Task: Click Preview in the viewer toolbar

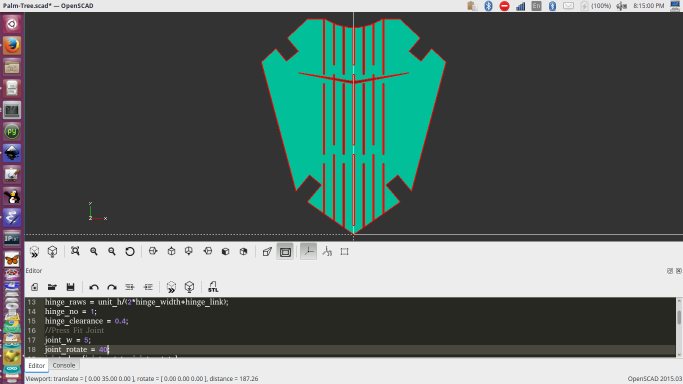Action: click(34, 252)
